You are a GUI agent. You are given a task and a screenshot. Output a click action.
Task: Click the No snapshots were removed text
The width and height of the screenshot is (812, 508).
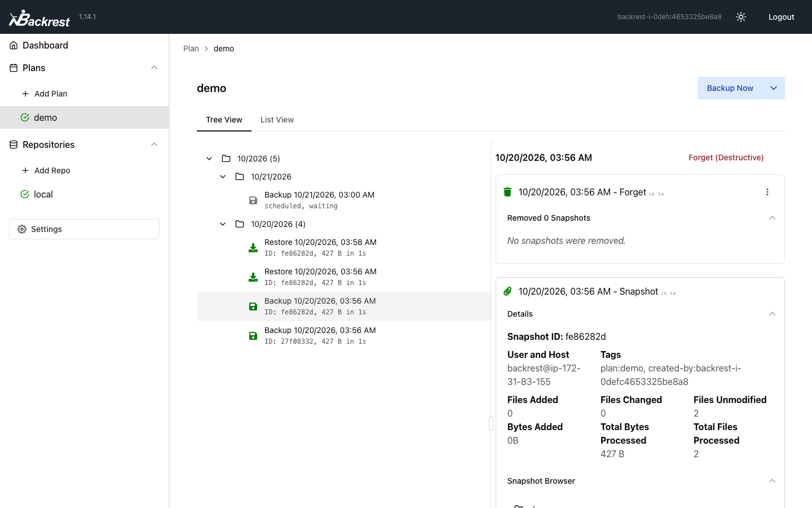tap(566, 240)
